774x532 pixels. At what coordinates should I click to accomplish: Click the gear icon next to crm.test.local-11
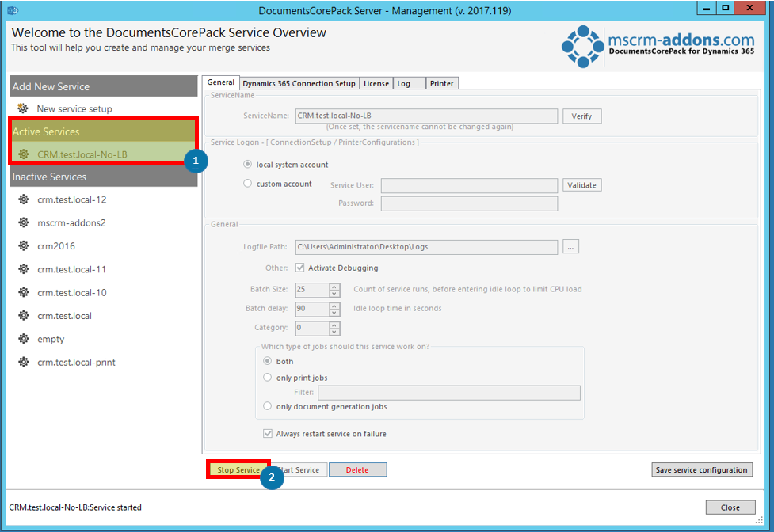23,268
